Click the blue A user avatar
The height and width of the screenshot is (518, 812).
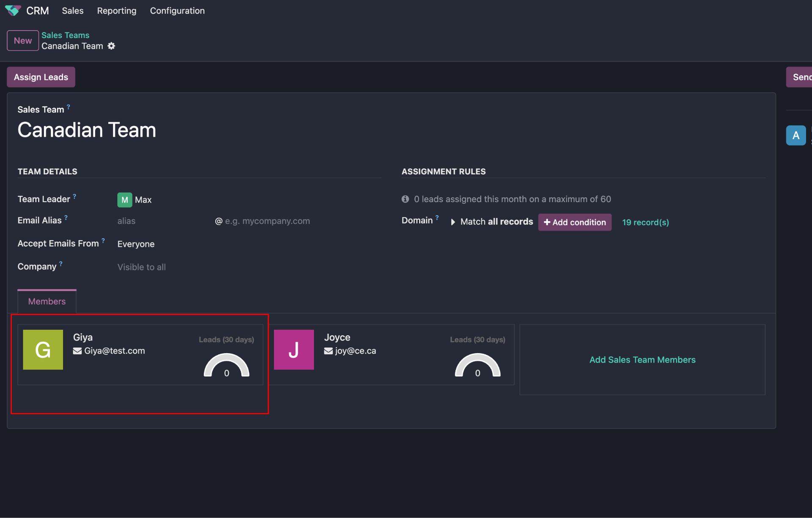click(796, 135)
